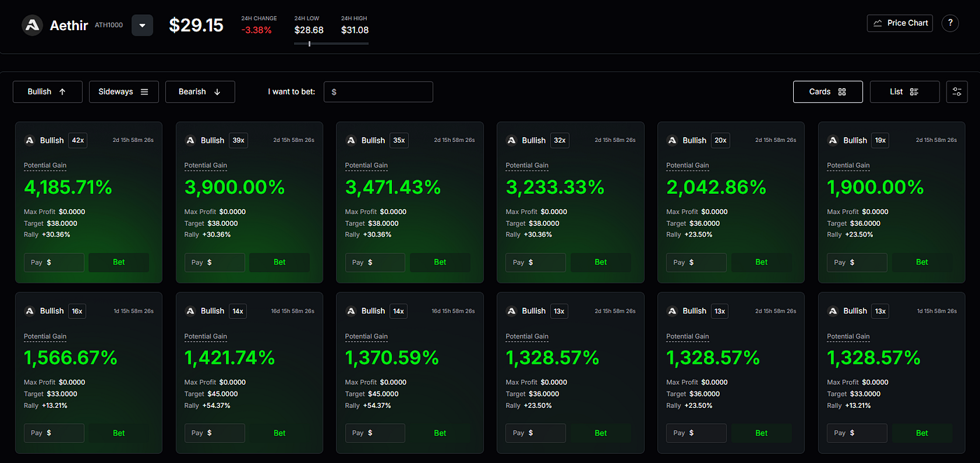Click the Aethir icon on the 20x card
Viewport: 980px width, 463px height.
(x=673, y=140)
